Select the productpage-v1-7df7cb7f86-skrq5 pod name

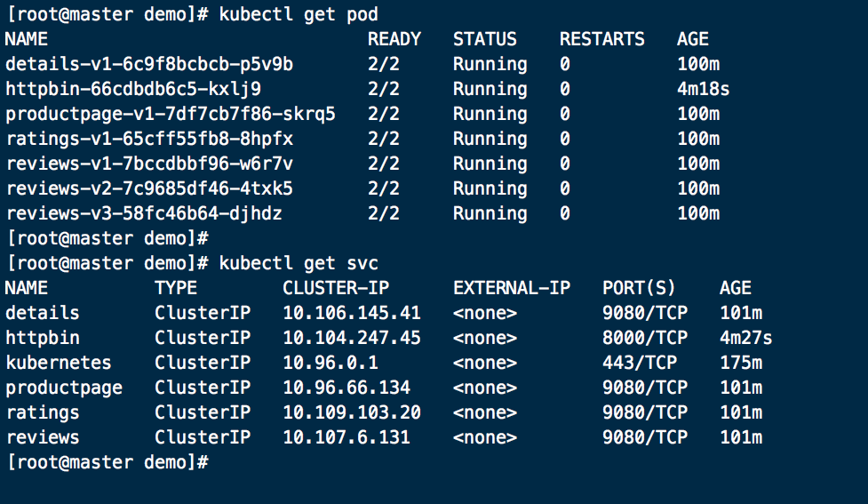tap(171, 114)
